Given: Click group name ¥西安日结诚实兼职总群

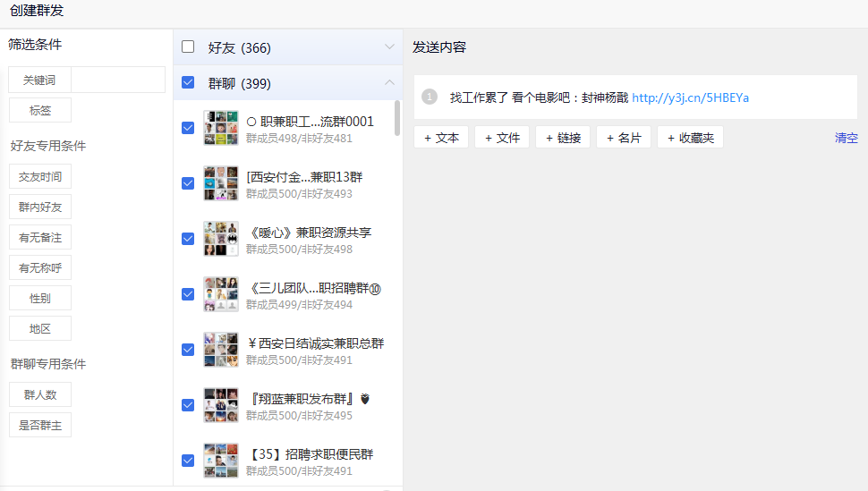Looking at the screenshot, I should click(x=315, y=343).
